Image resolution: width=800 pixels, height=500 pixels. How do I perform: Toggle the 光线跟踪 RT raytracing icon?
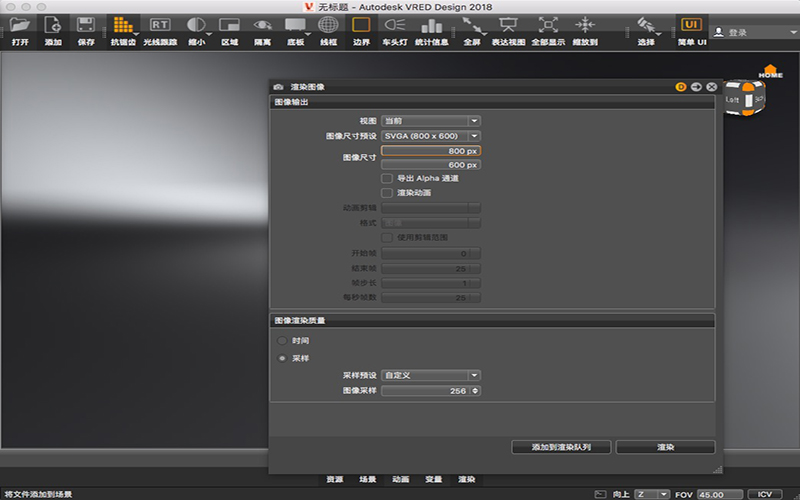(160, 24)
